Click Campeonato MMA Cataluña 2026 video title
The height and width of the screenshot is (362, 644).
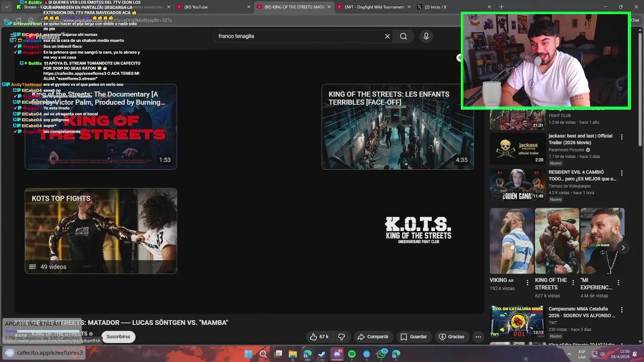coord(582,312)
